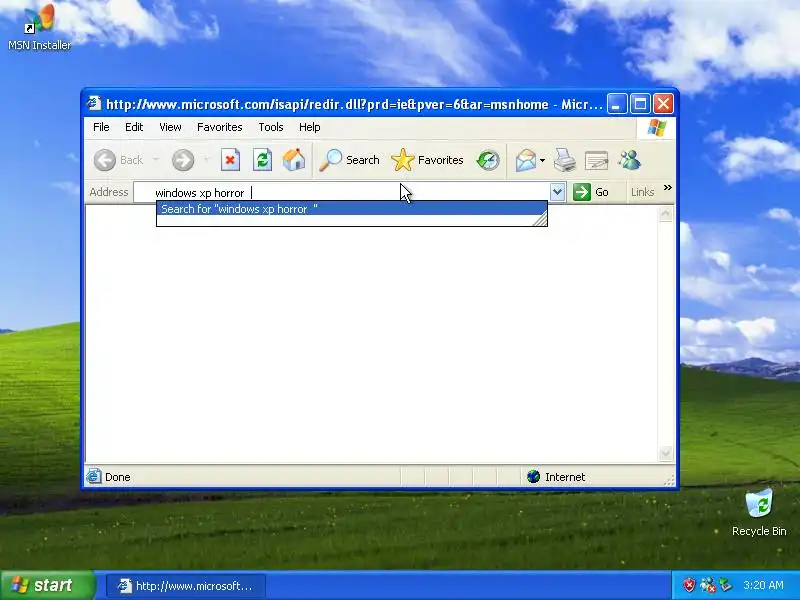Open the Mail button dropdown arrow
The width and height of the screenshot is (800, 600).
coord(542,160)
